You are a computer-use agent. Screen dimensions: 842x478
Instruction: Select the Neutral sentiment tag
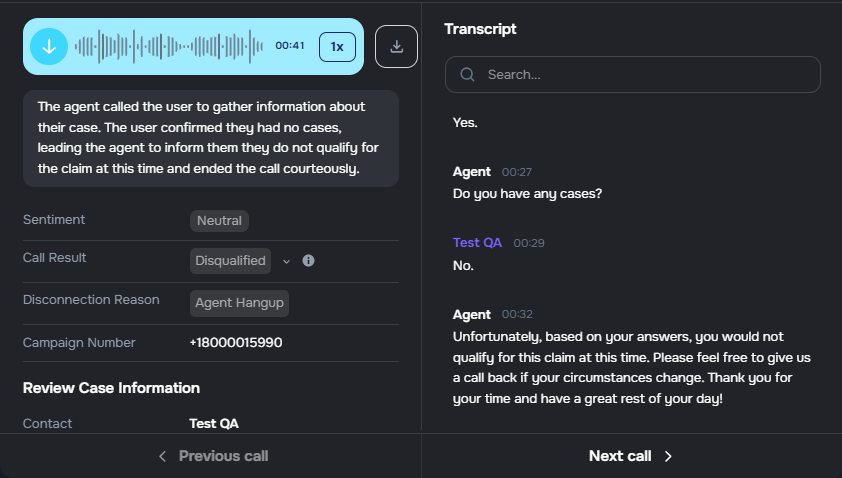pyautogui.click(x=219, y=221)
